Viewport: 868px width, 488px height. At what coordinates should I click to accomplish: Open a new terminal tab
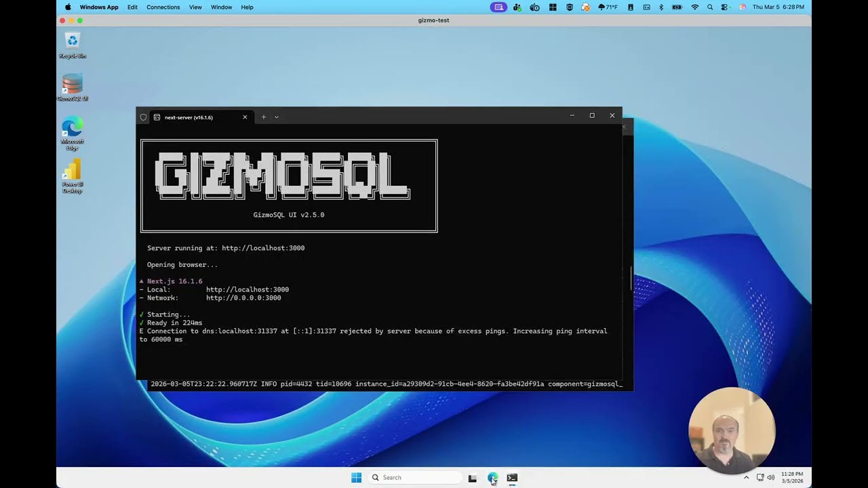click(264, 117)
